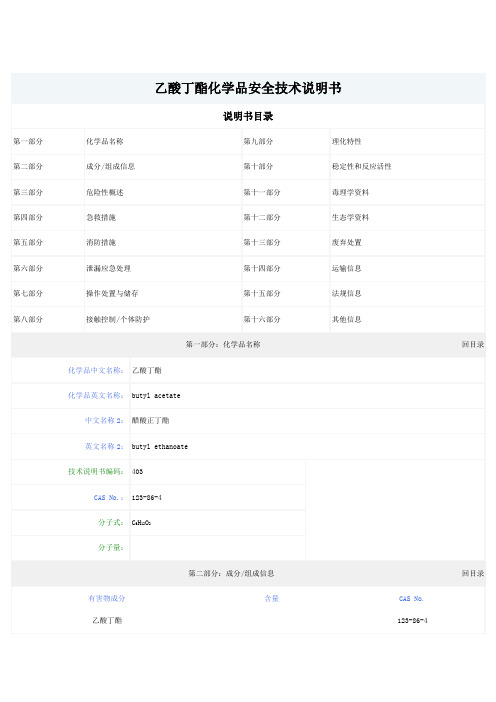Screen dimensions: 496x702
Task: Click the 回目录 link in 第一部分 header
Action: (473, 344)
